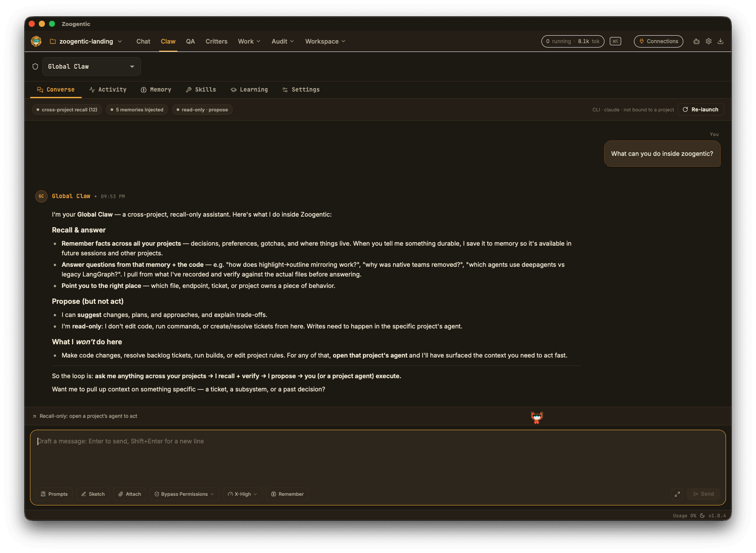Open the Prompts library
Screen dimensions: 756x553
pyautogui.click(x=54, y=494)
